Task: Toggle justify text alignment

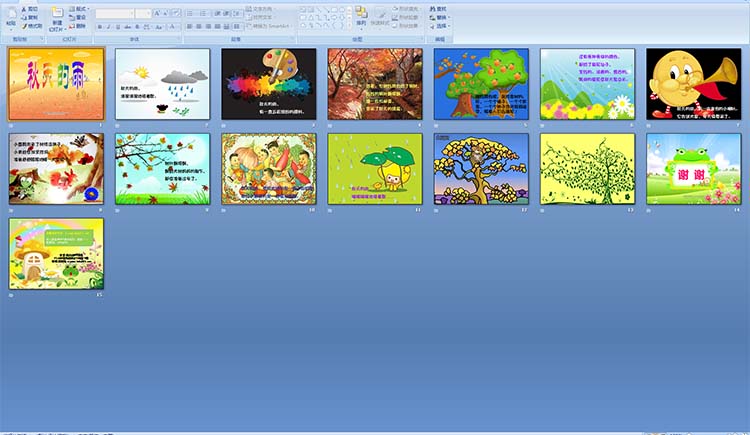Action: pyautogui.click(x=217, y=26)
